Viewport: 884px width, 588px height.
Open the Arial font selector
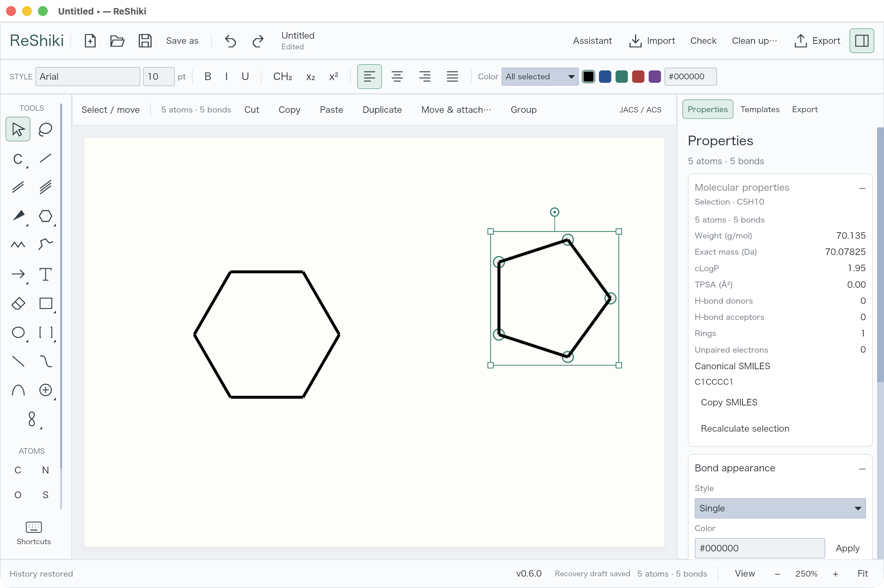coord(88,77)
